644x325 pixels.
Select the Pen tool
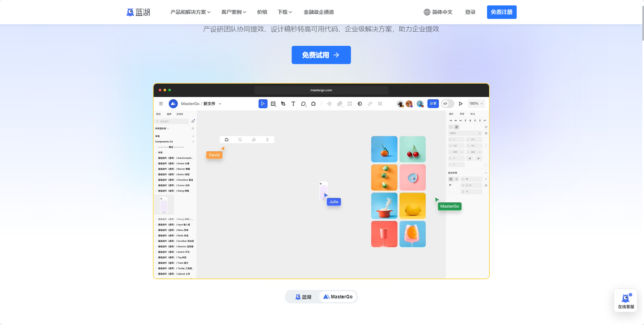coord(283,104)
